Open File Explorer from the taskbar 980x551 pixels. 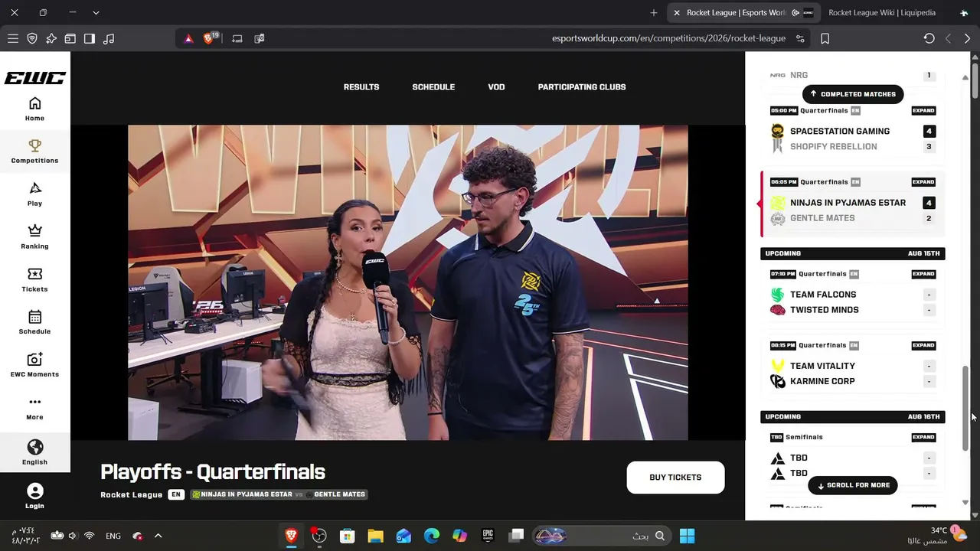coord(375,536)
